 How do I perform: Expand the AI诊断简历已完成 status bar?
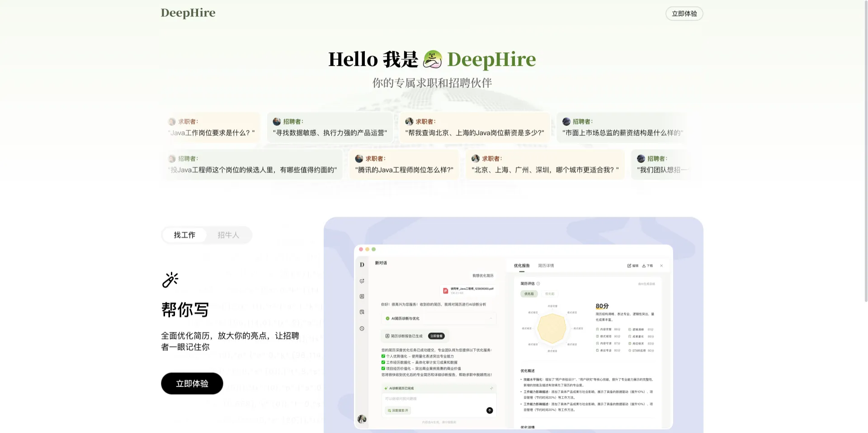click(x=491, y=388)
